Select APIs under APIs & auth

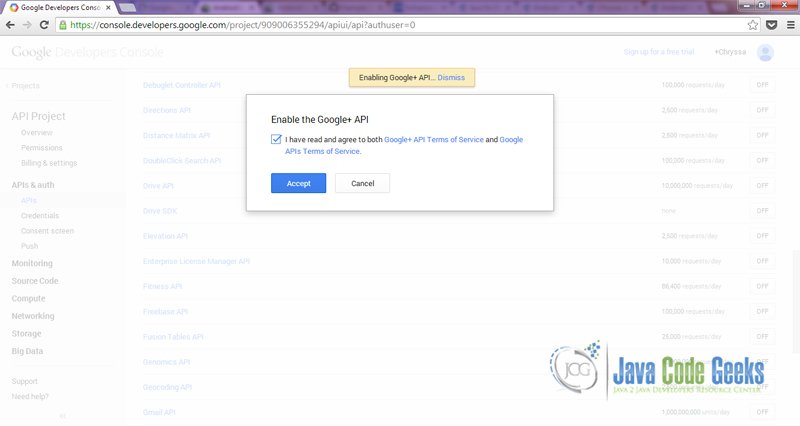(x=29, y=201)
